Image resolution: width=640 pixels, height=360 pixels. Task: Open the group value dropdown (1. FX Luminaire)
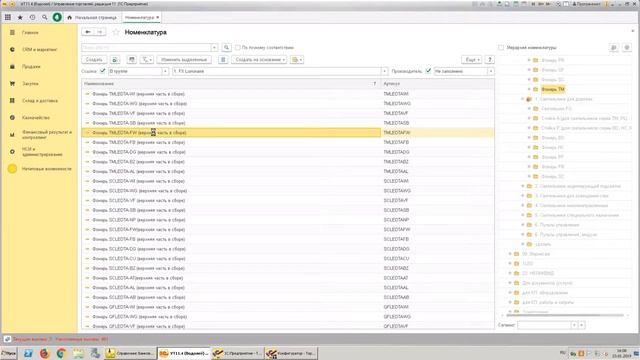(x=384, y=71)
